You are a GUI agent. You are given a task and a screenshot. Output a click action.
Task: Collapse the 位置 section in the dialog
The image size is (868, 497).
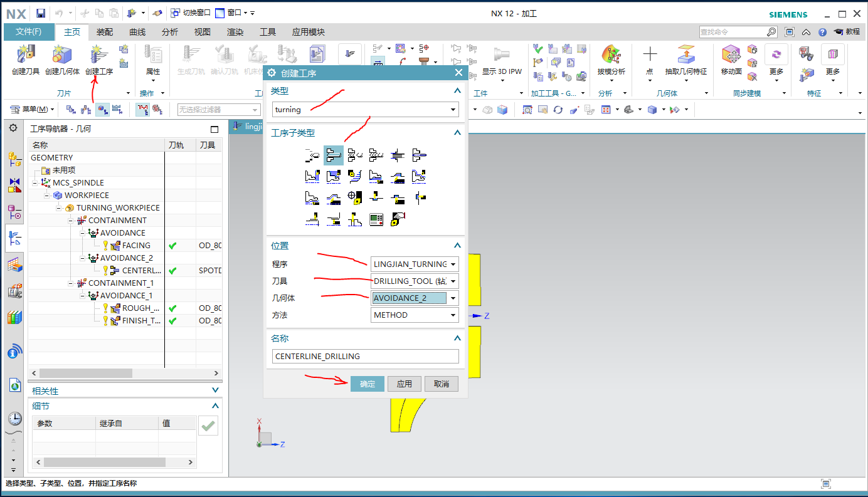457,246
